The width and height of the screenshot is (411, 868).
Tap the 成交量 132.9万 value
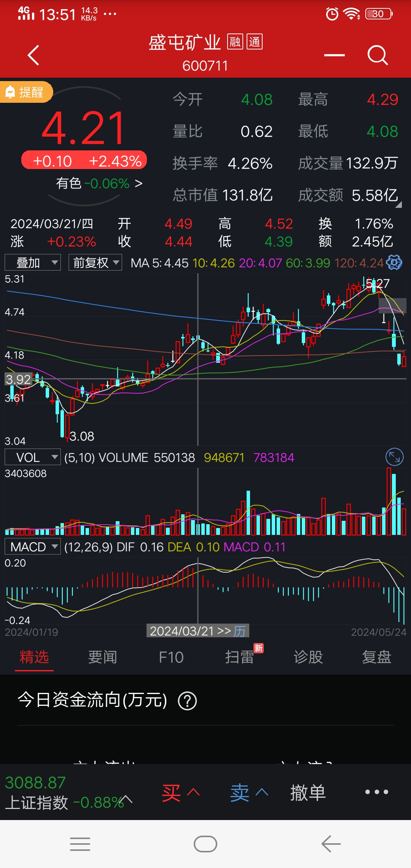372,163
